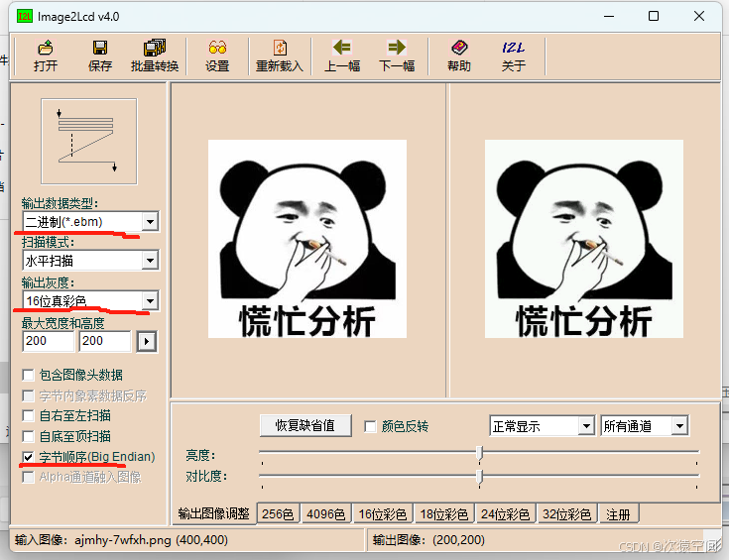Click the 亮度 brightness slider handle
The image size is (729, 560).
click(x=480, y=453)
